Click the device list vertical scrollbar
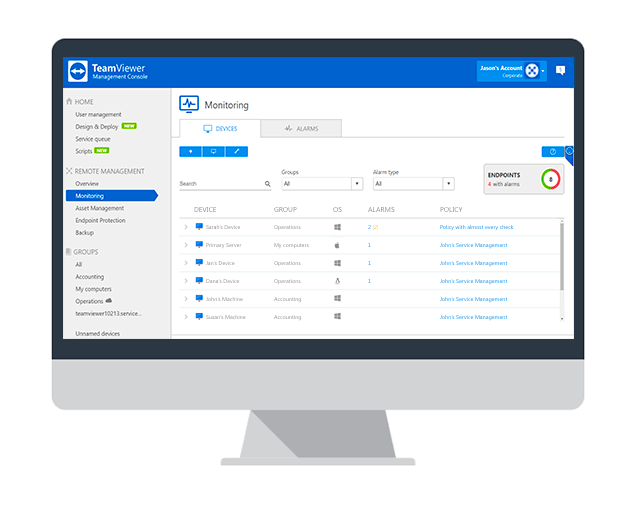This screenshot has width=637, height=513. [562, 270]
